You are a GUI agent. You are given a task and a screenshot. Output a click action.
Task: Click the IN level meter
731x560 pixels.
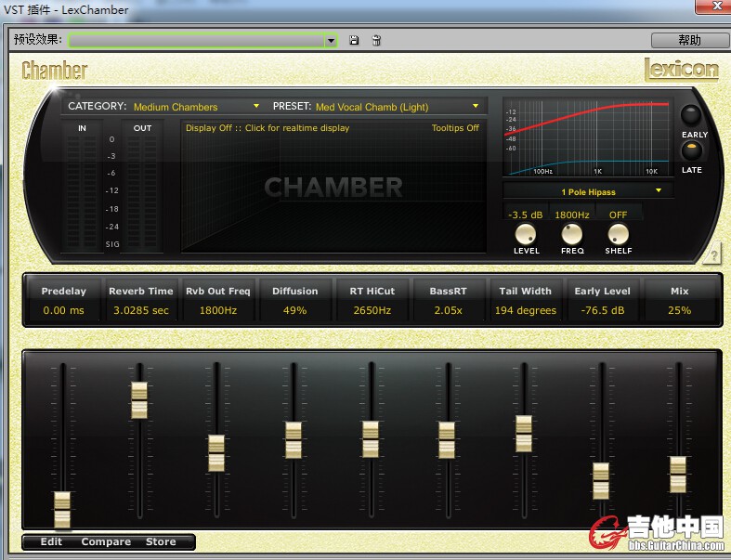pos(82,190)
